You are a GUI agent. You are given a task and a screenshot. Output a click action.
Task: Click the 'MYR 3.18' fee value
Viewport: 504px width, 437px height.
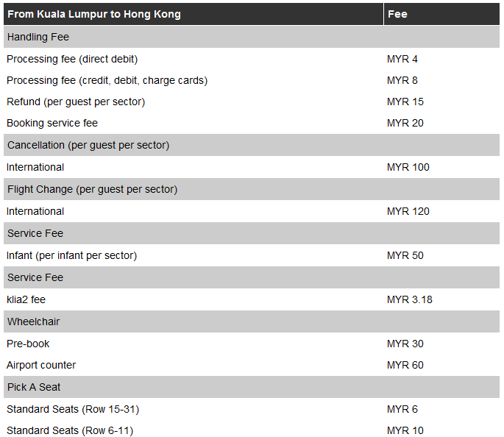(410, 299)
